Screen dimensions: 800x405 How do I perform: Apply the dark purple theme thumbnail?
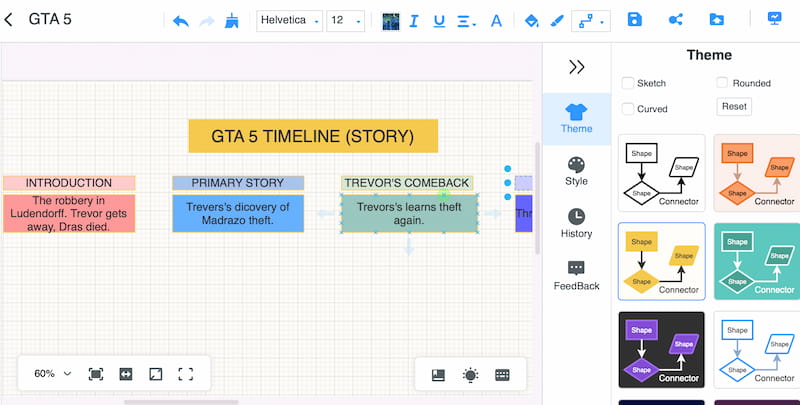662,350
